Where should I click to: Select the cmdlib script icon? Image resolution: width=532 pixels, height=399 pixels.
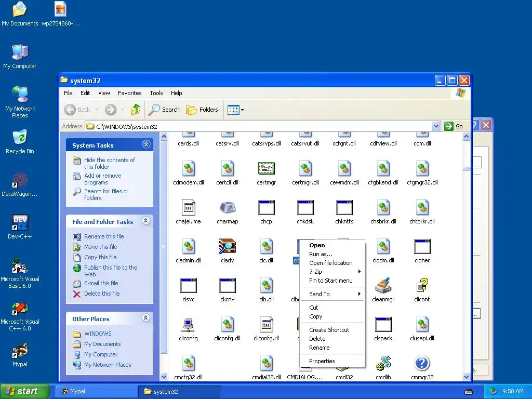click(x=383, y=364)
